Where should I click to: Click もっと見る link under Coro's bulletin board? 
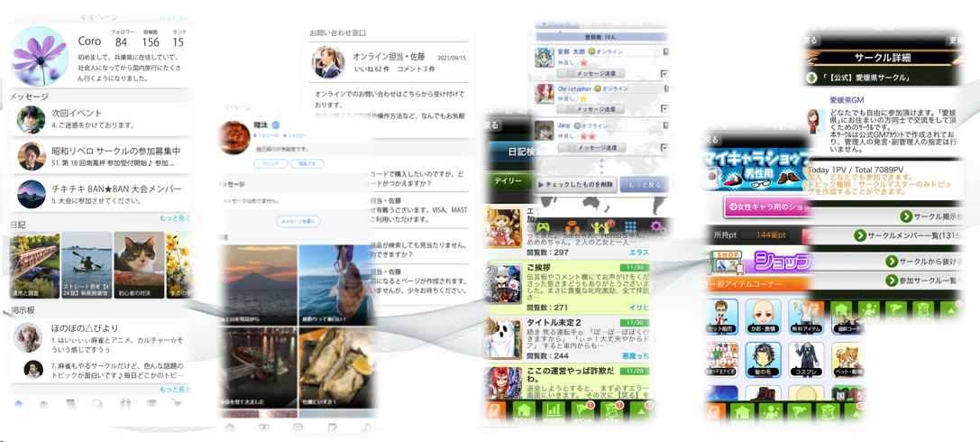click(x=176, y=389)
